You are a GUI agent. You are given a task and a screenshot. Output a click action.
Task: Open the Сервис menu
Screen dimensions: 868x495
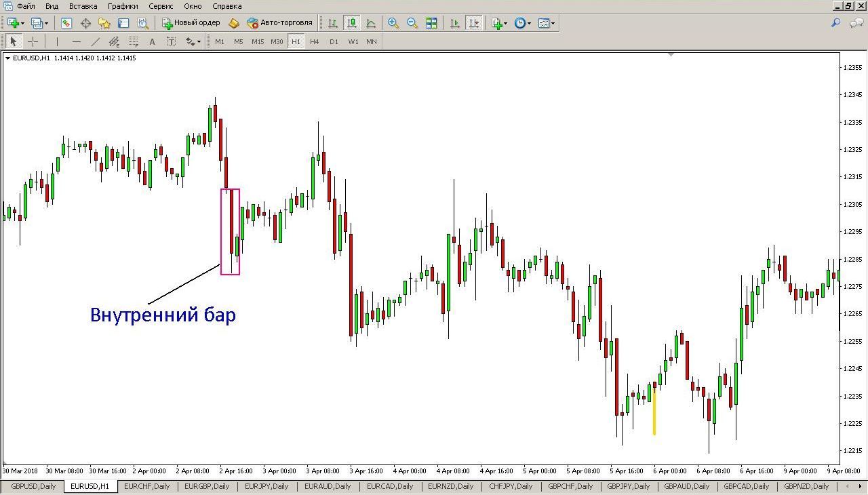[x=161, y=6]
